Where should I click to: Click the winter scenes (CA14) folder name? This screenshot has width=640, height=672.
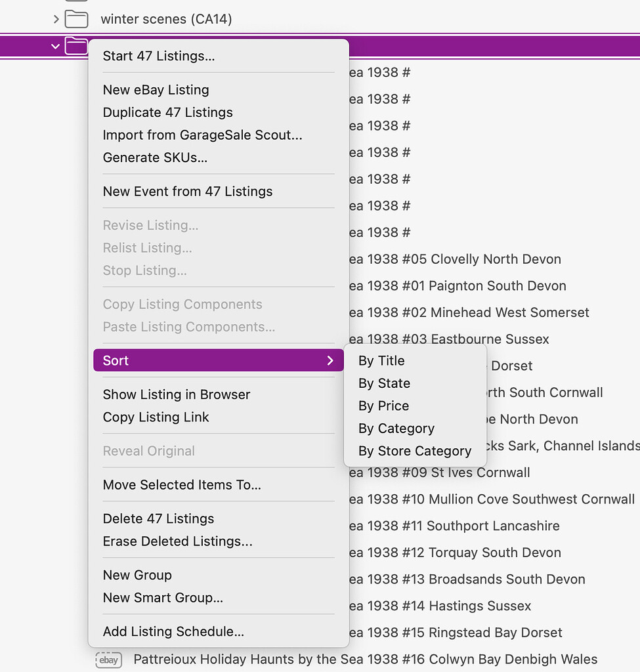click(166, 19)
